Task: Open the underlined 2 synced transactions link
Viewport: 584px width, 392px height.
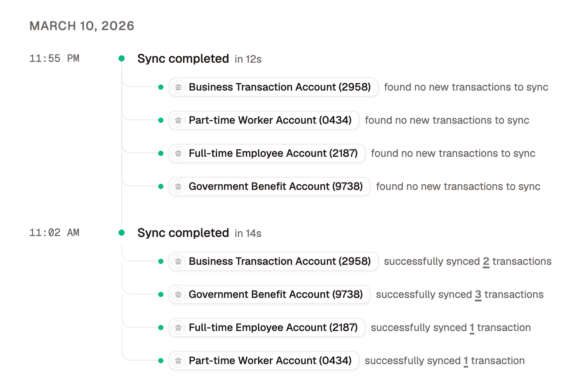Action: click(x=486, y=261)
